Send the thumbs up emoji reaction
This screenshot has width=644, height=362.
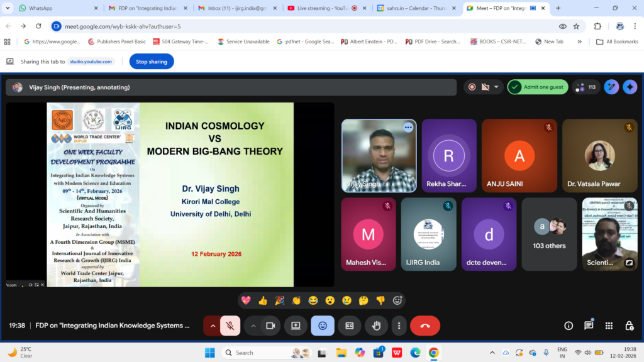click(x=263, y=300)
